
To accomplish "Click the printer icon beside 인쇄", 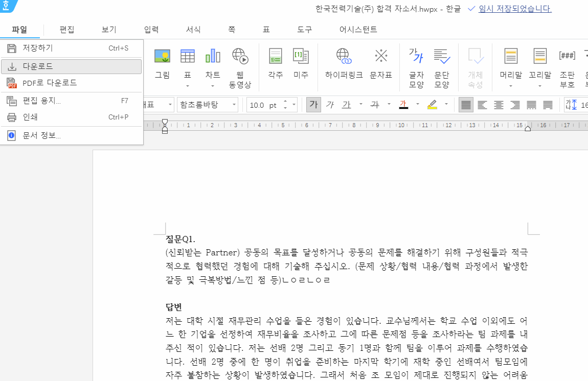I will [x=12, y=117].
